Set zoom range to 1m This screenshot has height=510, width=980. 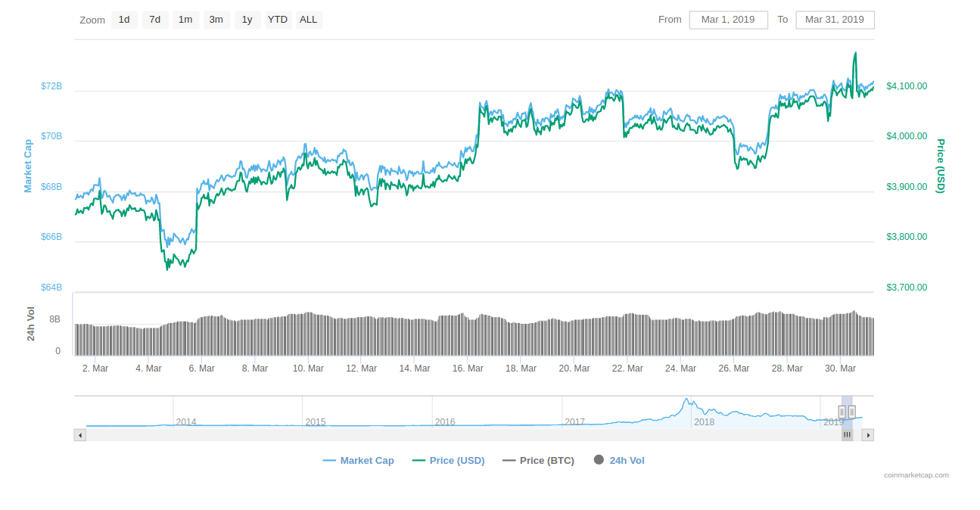(x=185, y=20)
